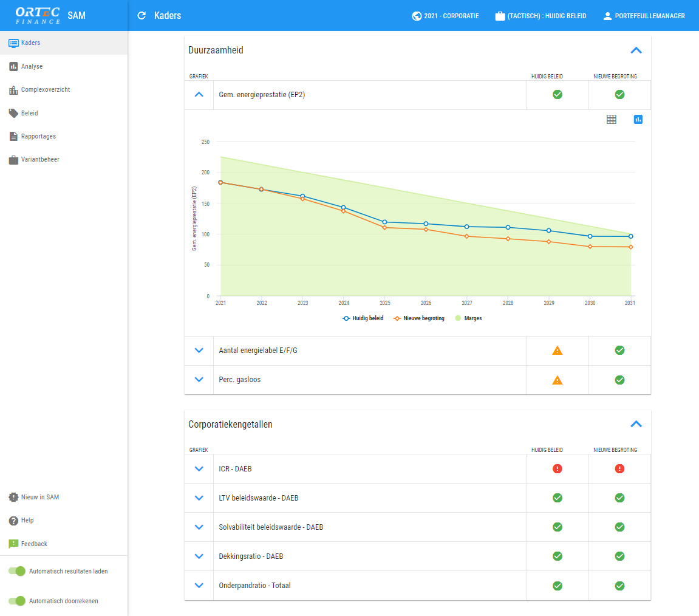This screenshot has width=699, height=616.
Task: Click 2021 - Corporatie selector
Action: coord(445,16)
